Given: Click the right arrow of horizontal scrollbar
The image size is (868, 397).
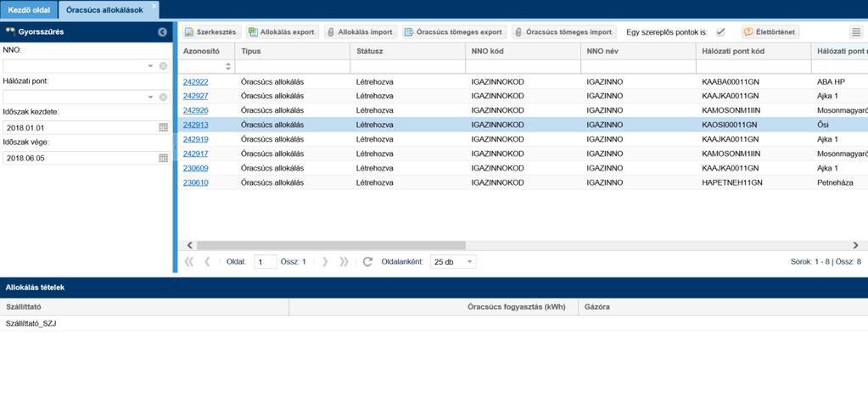Looking at the screenshot, I should [856, 245].
